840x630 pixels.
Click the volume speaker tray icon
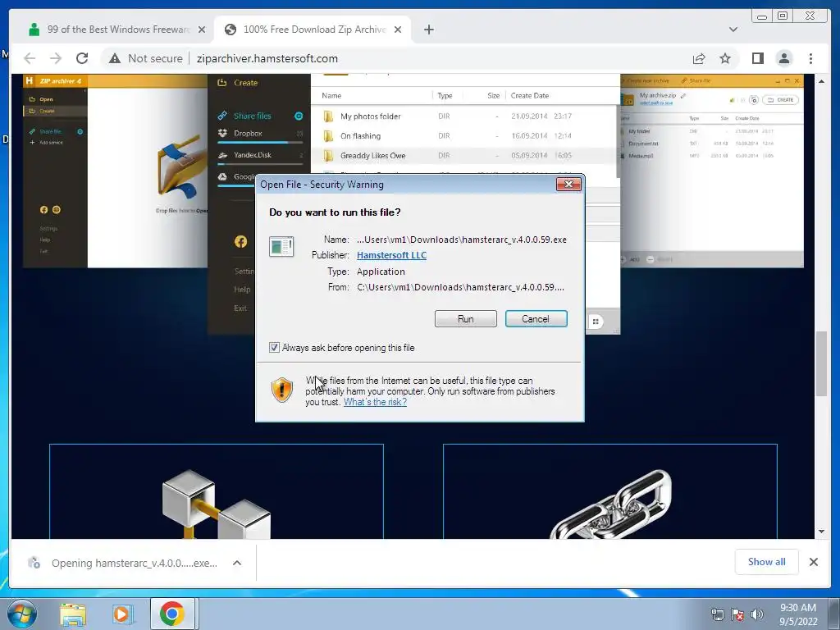(756, 614)
